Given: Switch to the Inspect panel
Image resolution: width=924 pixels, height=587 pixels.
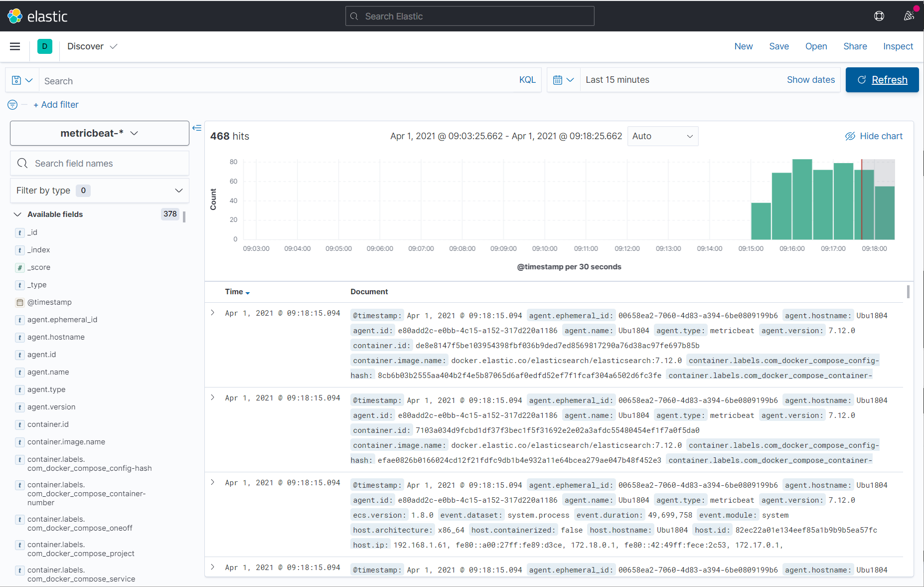Looking at the screenshot, I should coord(898,46).
